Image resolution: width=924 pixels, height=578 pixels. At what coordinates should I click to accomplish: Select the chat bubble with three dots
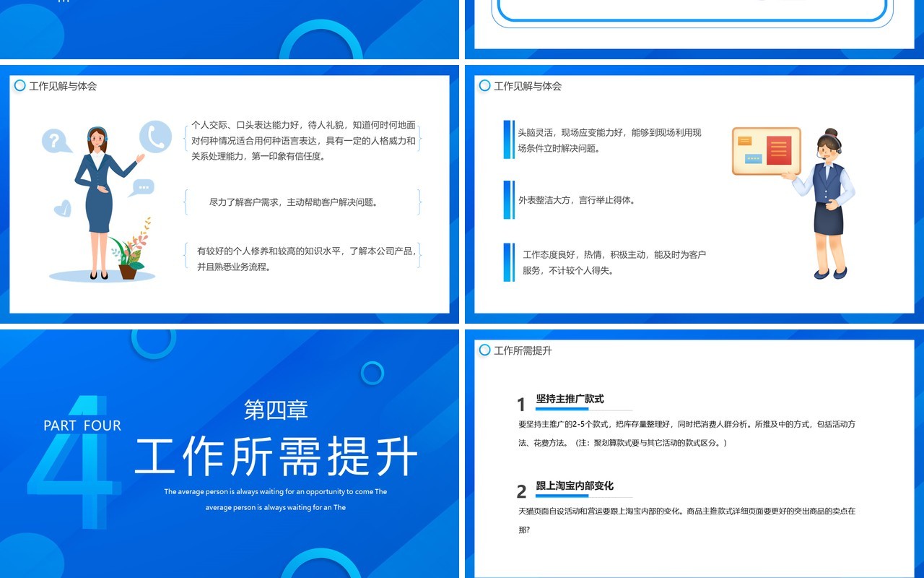[141, 188]
